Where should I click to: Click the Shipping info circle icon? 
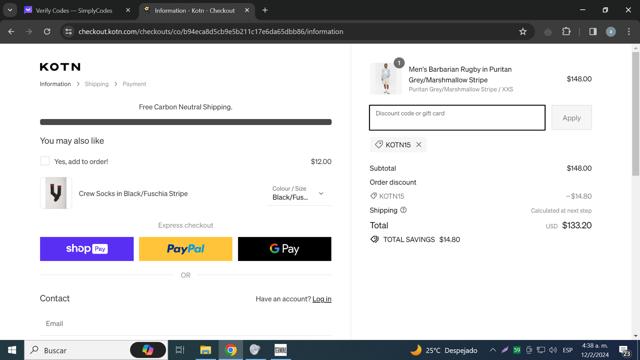pyautogui.click(x=403, y=210)
